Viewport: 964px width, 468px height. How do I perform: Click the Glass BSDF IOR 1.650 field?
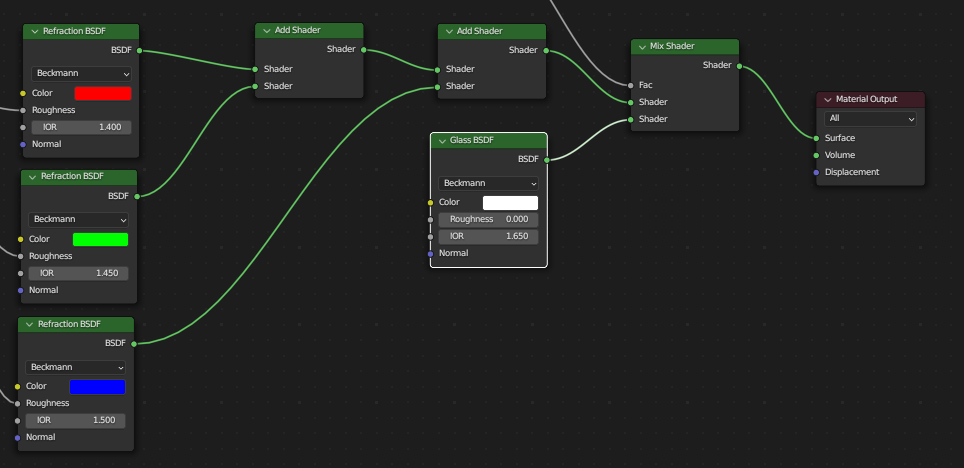click(x=488, y=237)
